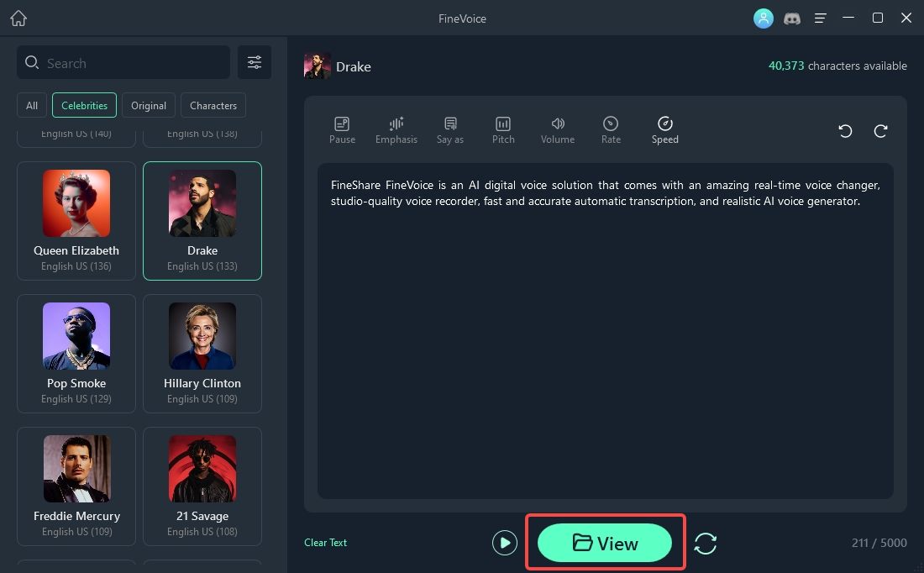Viewport: 924px width, 573px height.
Task: Play the generated voice preview
Action: point(505,543)
